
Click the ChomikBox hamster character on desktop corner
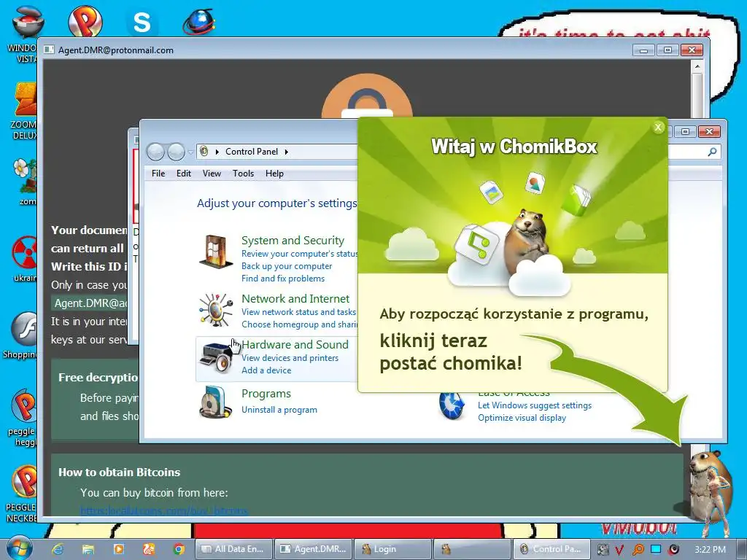pyautogui.click(x=710, y=486)
